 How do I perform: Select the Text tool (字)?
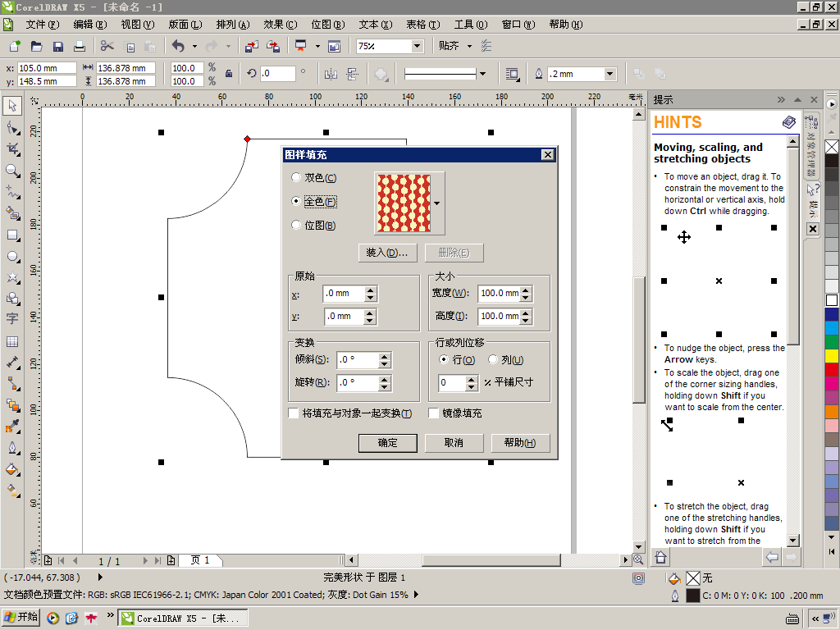click(12, 318)
